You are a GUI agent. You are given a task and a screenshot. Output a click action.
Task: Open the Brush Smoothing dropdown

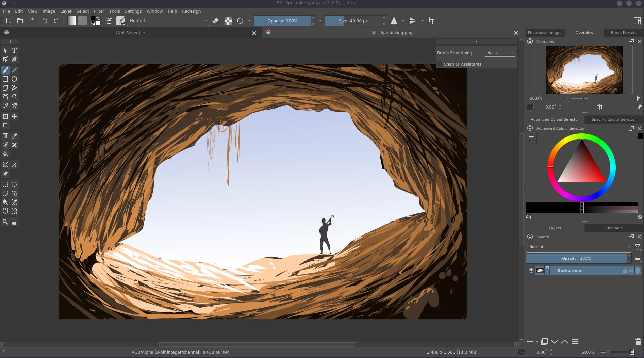pyautogui.click(x=499, y=52)
